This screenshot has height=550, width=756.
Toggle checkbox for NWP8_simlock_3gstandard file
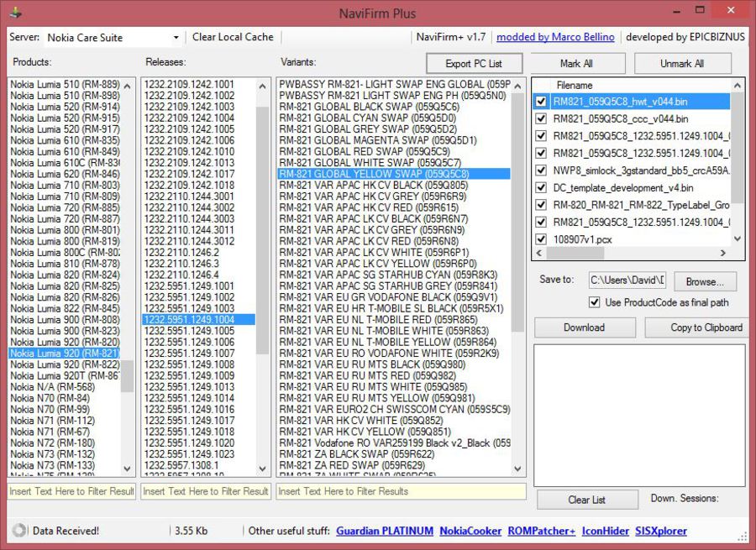(541, 170)
